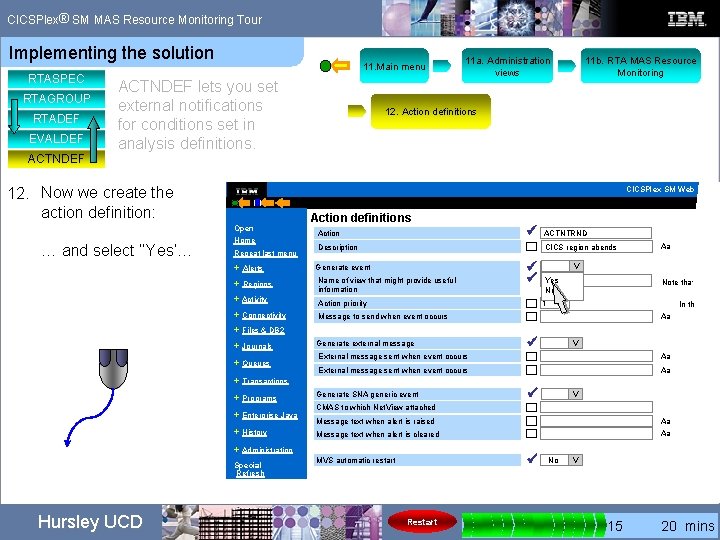The image size is (720, 540).
Task: Click the orange back arrow beside green dot
Action: tap(341, 66)
